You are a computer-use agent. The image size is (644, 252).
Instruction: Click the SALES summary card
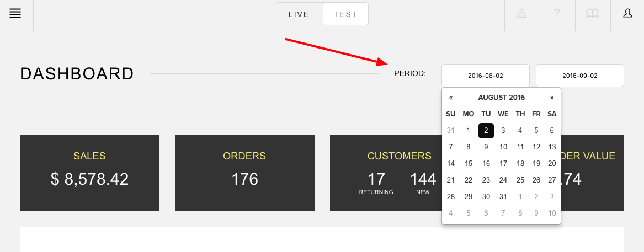[x=89, y=173]
